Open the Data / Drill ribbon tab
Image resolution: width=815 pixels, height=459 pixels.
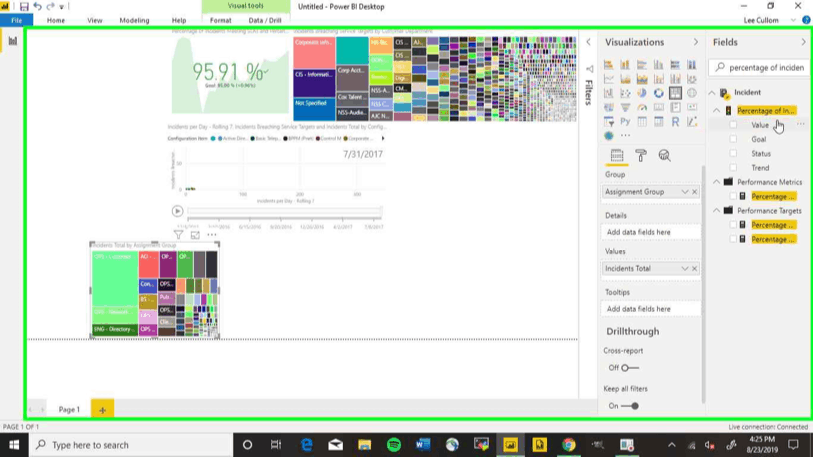click(265, 20)
